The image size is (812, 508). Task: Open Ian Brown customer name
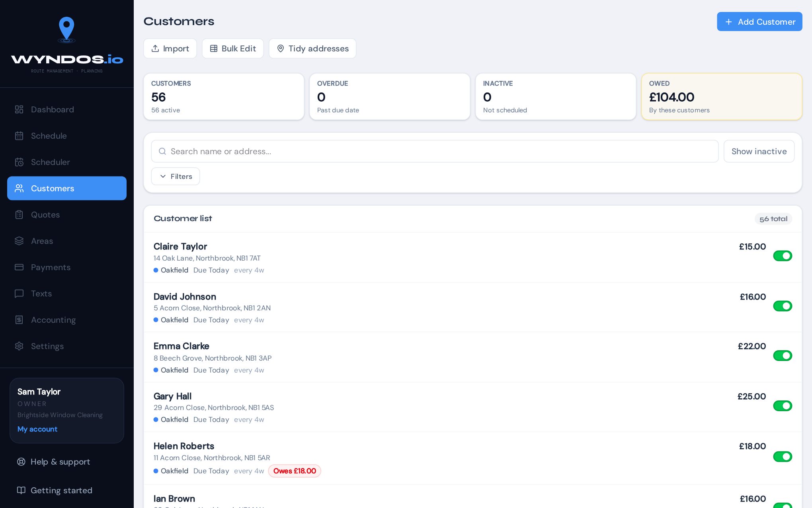174,499
